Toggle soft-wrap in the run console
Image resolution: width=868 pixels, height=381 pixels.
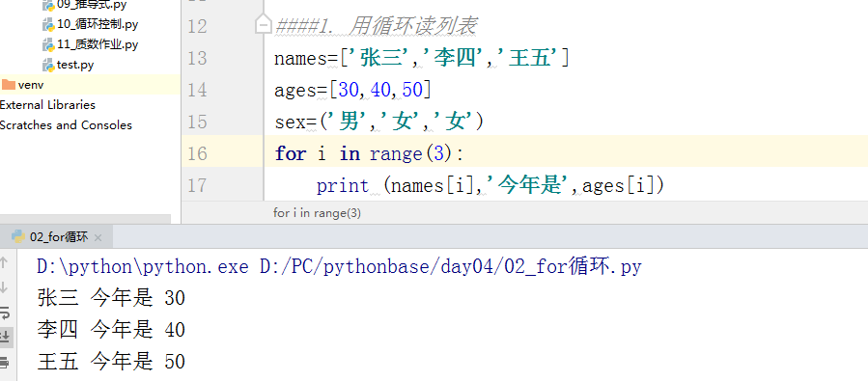pos(5,313)
